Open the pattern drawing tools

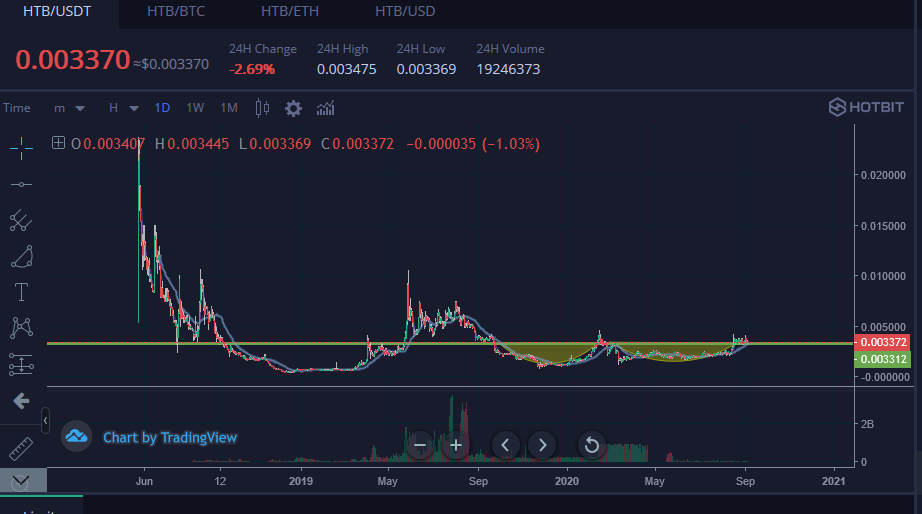coord(21,328)
